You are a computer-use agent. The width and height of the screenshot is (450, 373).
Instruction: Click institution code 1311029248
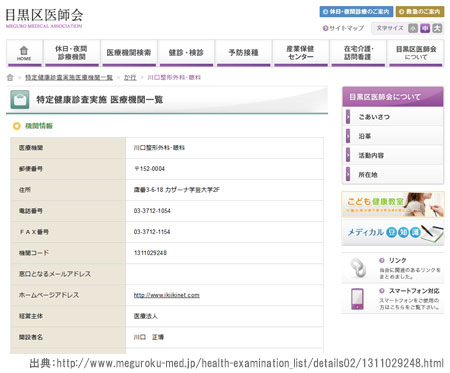[x=150, y=253]
